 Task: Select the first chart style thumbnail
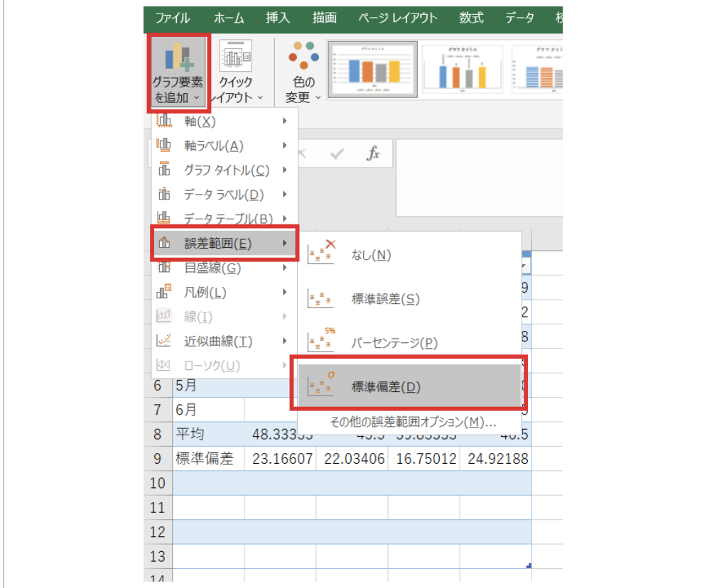(x=372, y=67)
